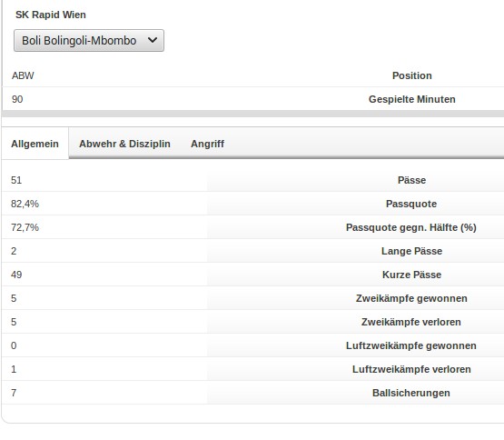
Task: Click the 82,4% pass rate value
Action: click(x=25, y=204)
